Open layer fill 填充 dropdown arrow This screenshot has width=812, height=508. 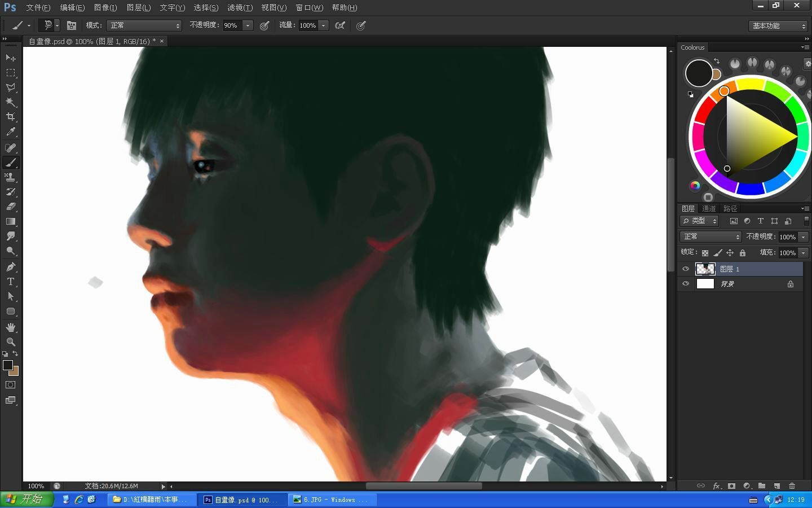click(x=804, y=253)
